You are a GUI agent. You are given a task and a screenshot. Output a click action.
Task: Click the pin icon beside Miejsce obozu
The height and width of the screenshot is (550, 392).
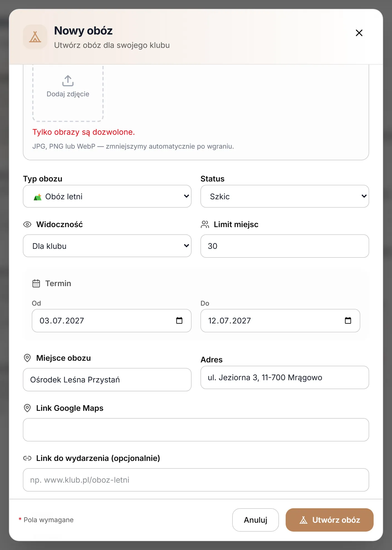coord(27,358)
